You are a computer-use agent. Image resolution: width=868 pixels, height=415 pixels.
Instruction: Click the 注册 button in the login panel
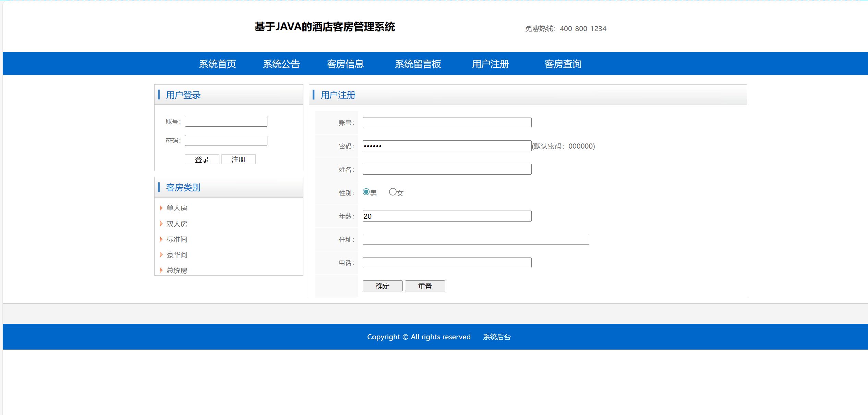pos(238,159)
